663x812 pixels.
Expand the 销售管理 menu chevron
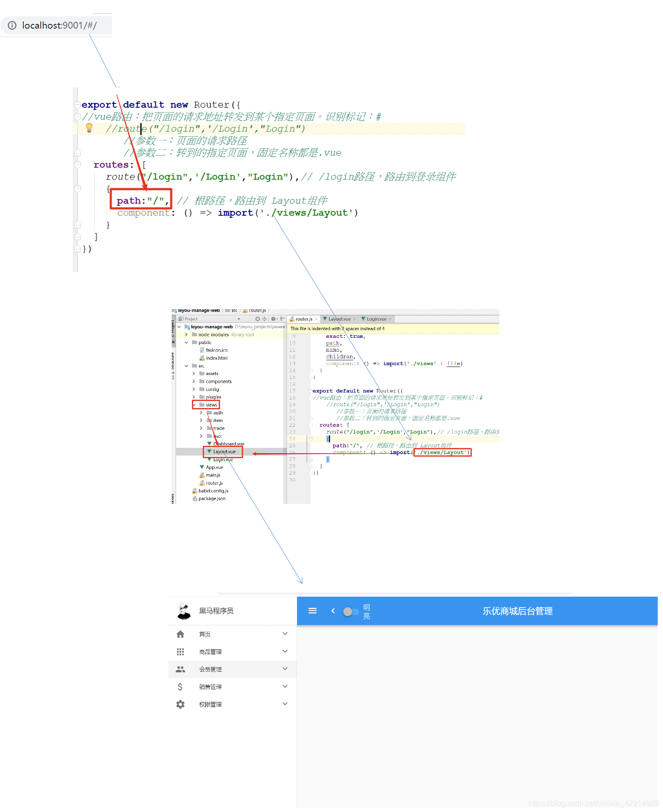click(285, 686)
